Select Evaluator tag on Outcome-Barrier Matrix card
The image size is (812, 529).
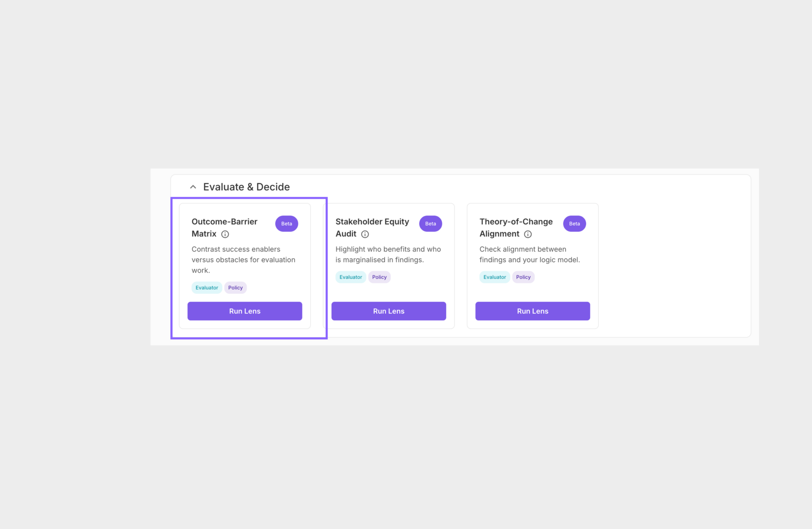(x=207, y=288)
